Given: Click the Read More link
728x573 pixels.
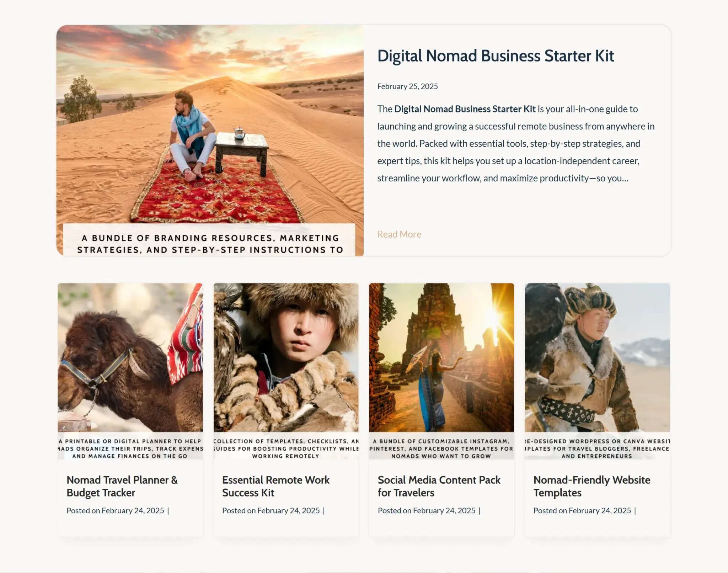Looking at the screenshot, I should click(x=399, y=234).
